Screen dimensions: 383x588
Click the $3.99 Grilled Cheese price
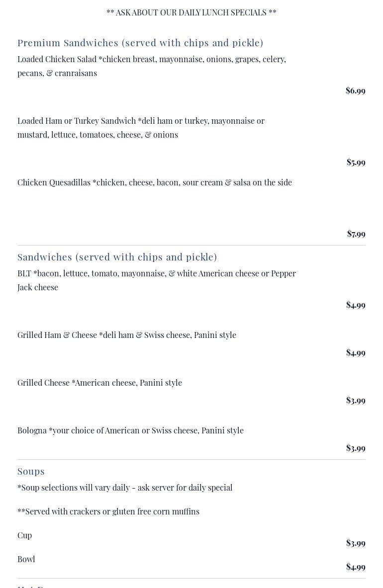[355, 400]
